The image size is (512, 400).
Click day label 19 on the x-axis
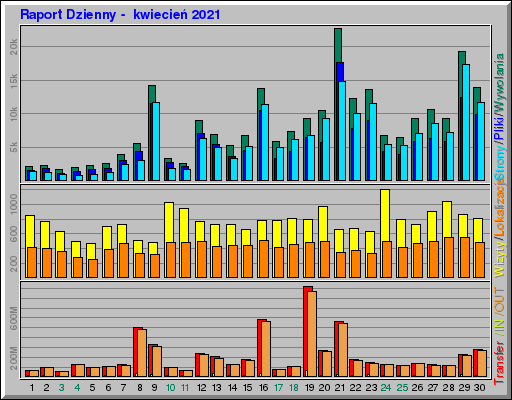tap(309, 388)
